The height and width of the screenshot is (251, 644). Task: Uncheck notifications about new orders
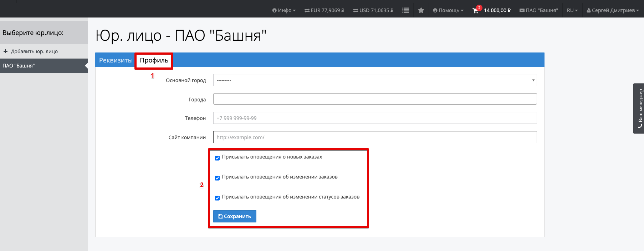tap(217, 158)
